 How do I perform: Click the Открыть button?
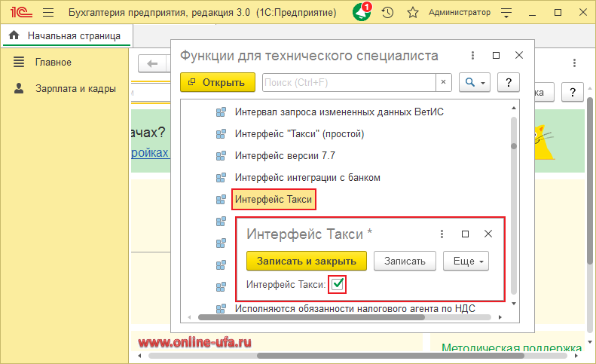[218, 82]
